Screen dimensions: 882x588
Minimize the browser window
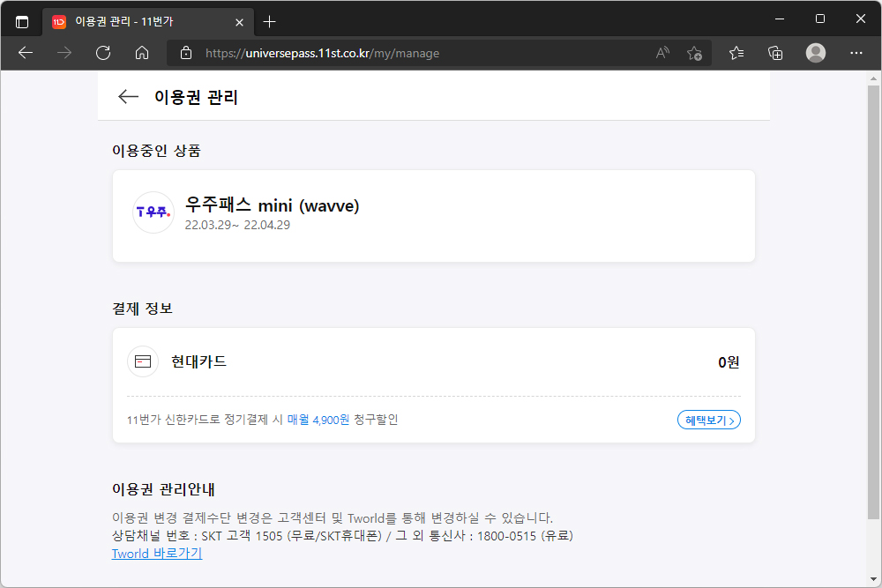[x=780, y=19]
